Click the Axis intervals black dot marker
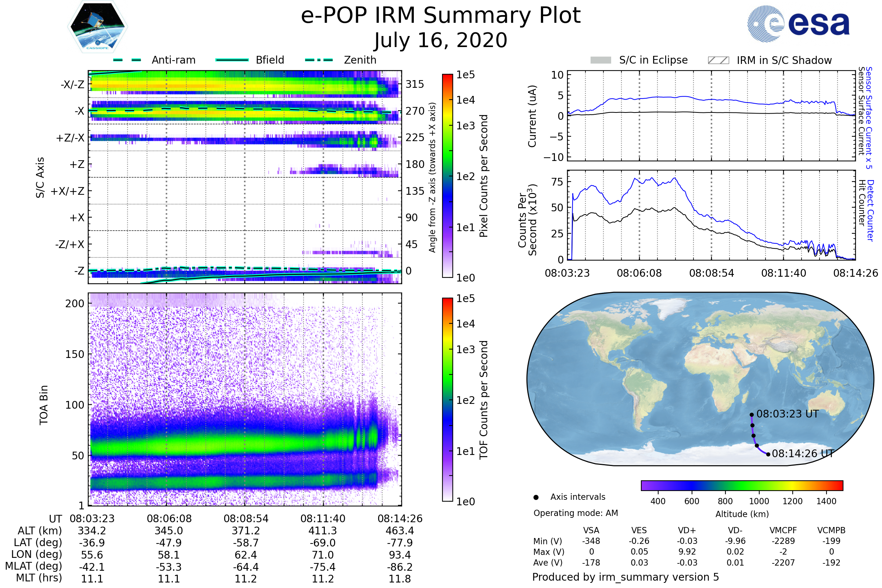The height and width of the screenshot is (588, 882). pyautogui.click(x=536, y=497)
